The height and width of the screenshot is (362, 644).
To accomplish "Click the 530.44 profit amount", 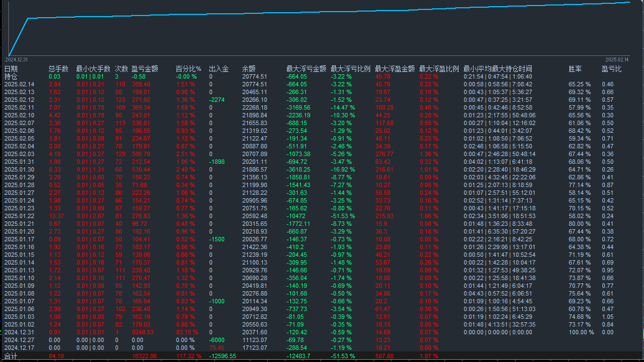I will point(141,169).
